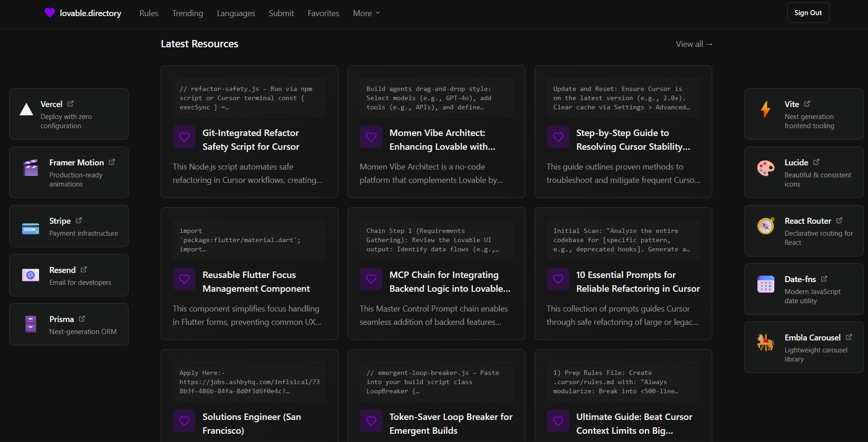This screenshot has width=868, height=442.
Task: Click the Vite lightning bolt icon
Action: (766, 109)
